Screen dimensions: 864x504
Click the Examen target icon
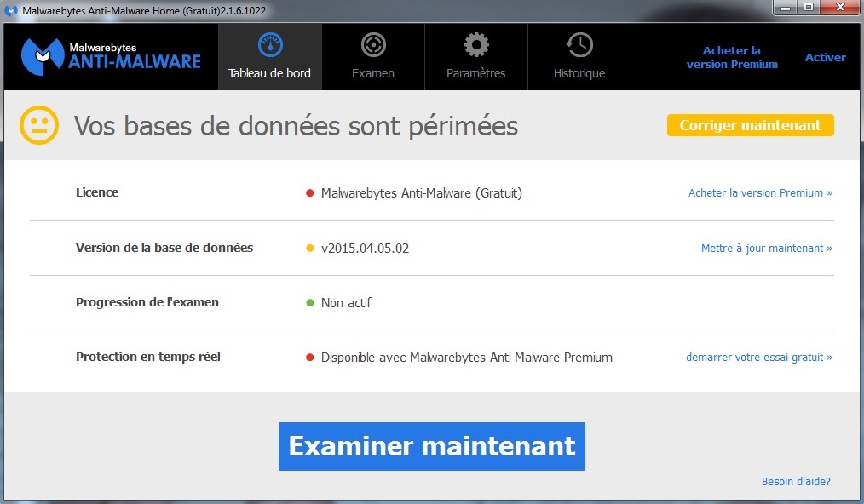pos(373,45)
